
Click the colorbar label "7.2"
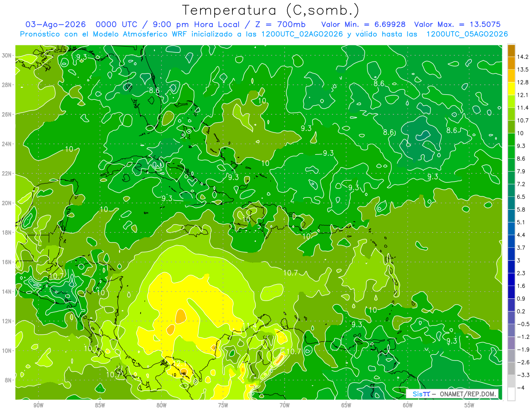tap(521, 184)
